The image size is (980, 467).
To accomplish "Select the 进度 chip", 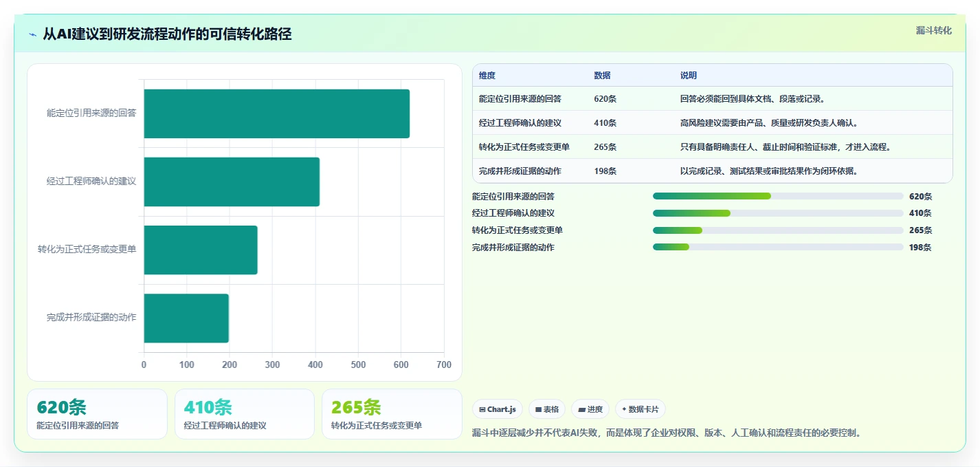I will (x=590, y=409).
